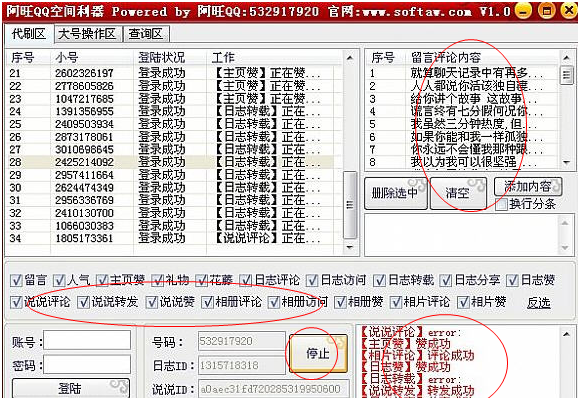The height and width of the screenshot is (398, 578).
Task: Select account row 2410130700
Action: tap(170, 213)
